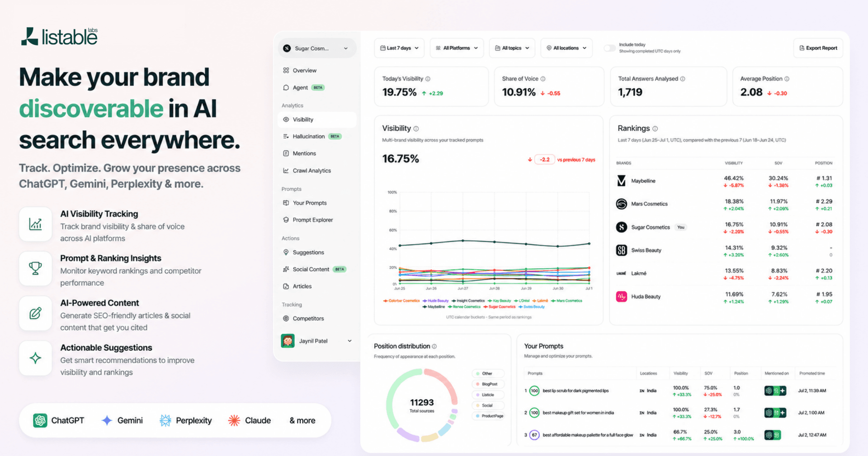This screenshot has height=456, width=868.
Task: Open the Last 7 days dropdown
Action: [399, 48]
